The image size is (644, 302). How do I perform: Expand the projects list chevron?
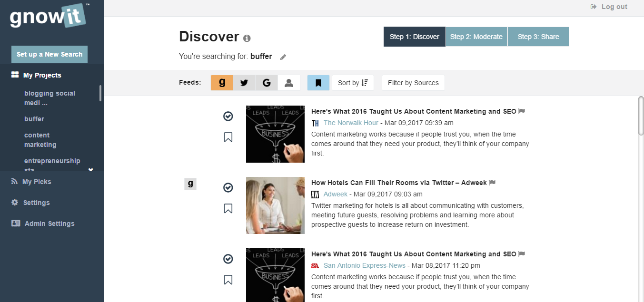pos(90,169)
